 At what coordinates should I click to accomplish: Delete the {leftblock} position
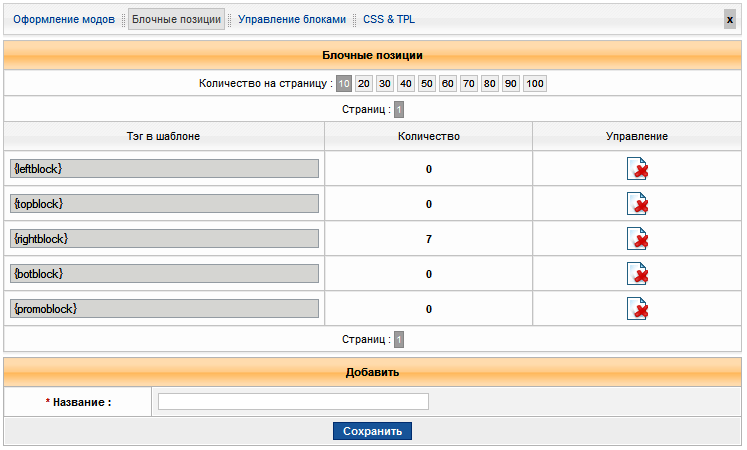point(637,169)
